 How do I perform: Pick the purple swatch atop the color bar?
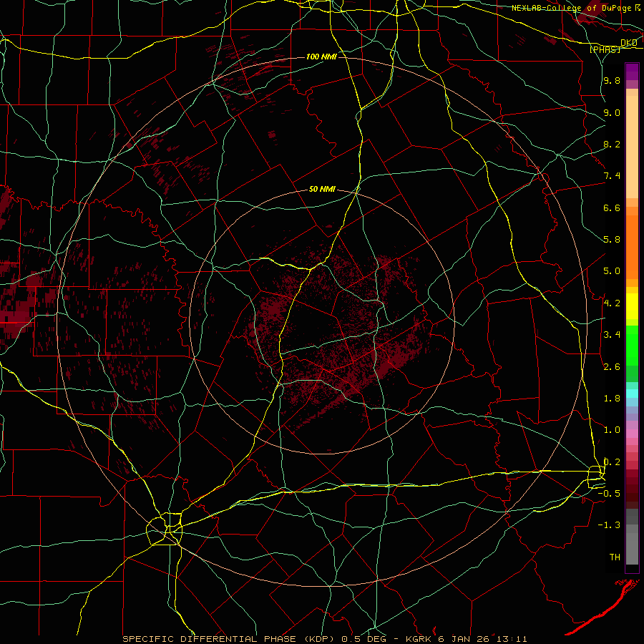pos(632,72)
